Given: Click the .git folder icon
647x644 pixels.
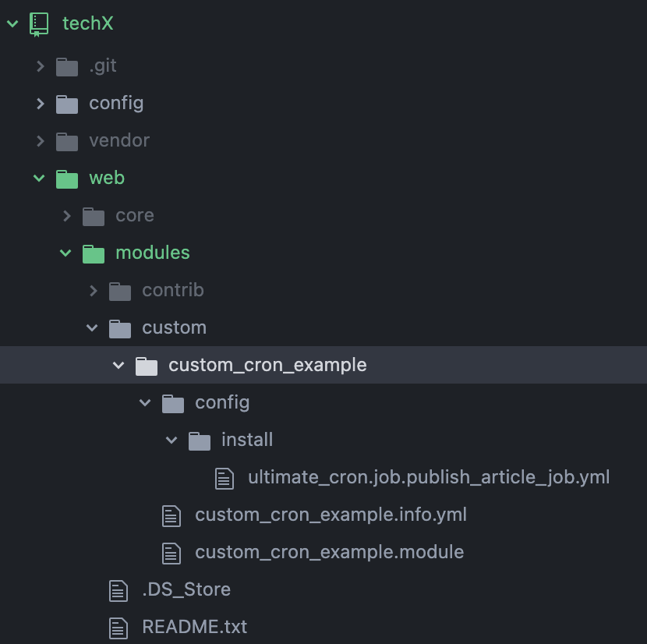Looking at the screenshot, I should point(67,67).
